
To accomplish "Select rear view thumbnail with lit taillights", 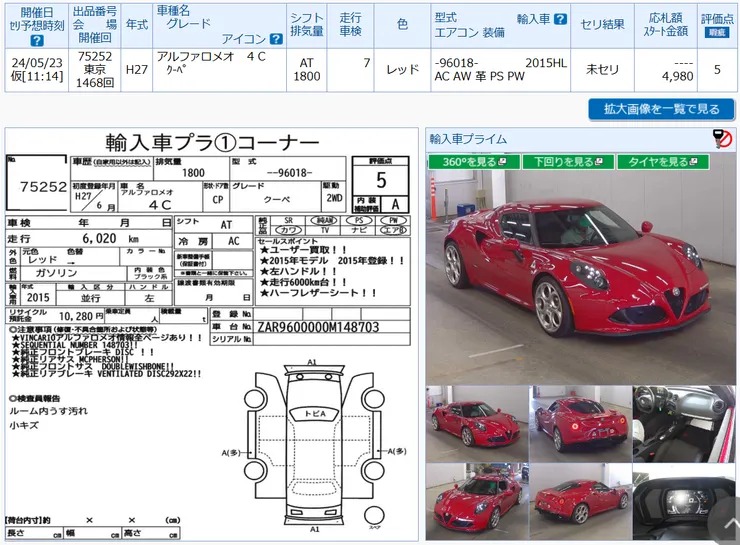I will pyautogui.click(x=580, y=420).
